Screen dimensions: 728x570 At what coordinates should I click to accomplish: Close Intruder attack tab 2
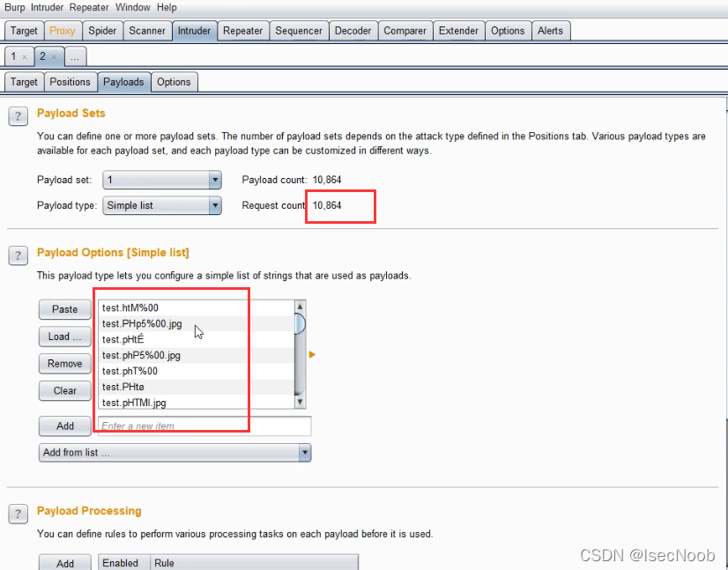click(x=54, y=57)
